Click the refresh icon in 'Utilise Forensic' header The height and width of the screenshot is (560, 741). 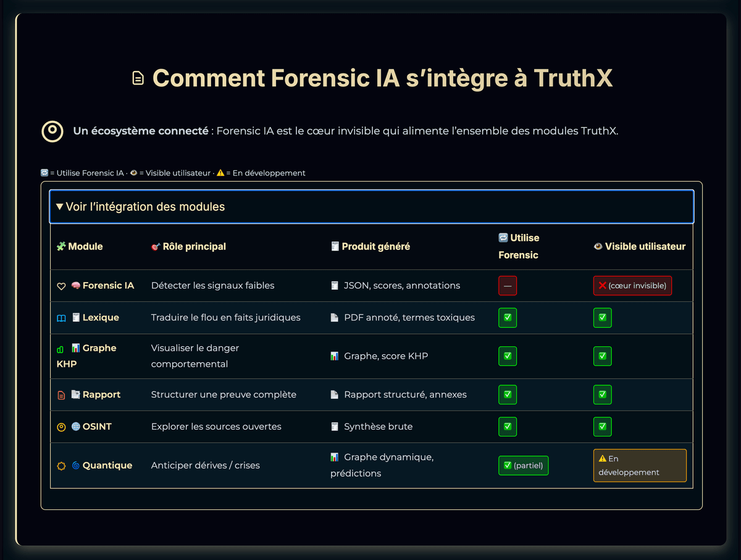pos(503,238)
